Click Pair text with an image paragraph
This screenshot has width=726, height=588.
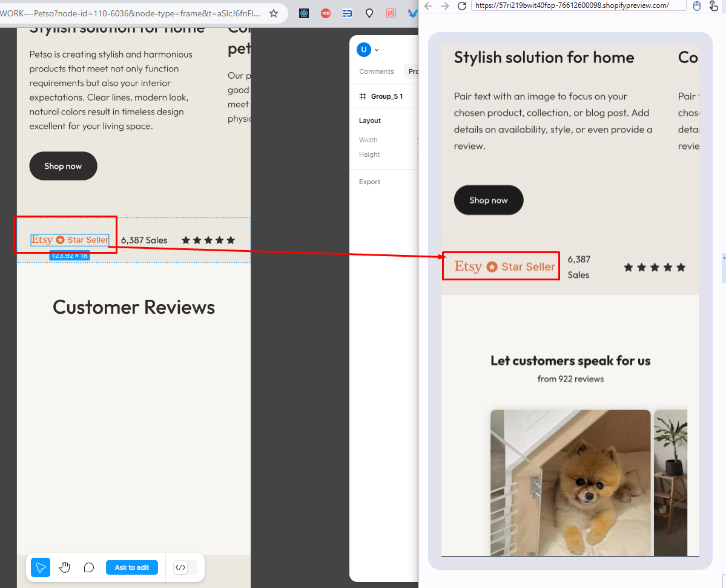tap(553, 121)
